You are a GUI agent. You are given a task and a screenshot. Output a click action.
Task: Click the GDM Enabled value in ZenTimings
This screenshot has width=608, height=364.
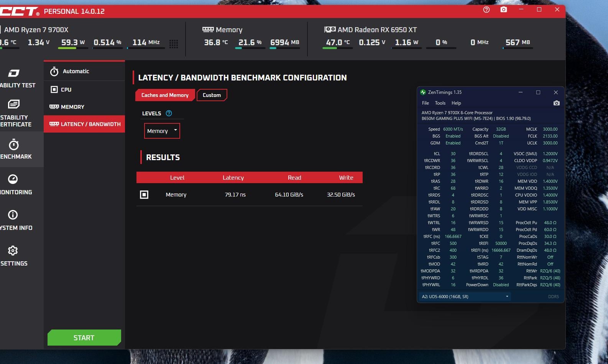tap(453, 143)
